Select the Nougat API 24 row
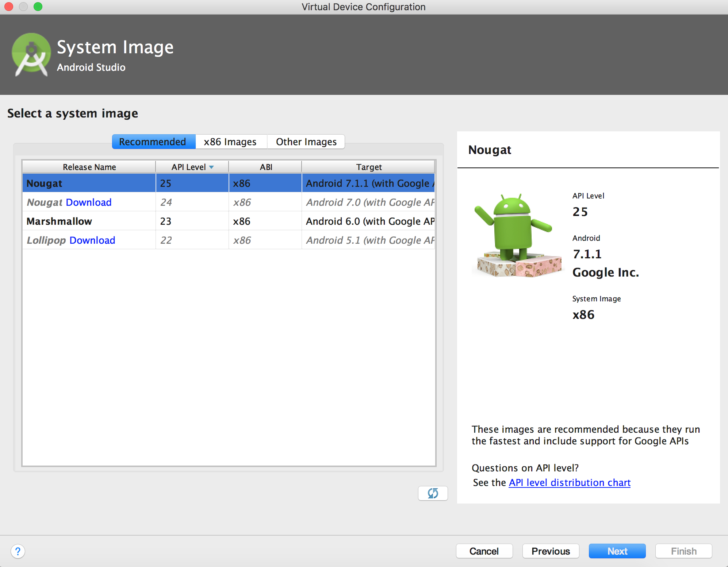The width and height of the screenshot is (728, 567). pos(183,202)
